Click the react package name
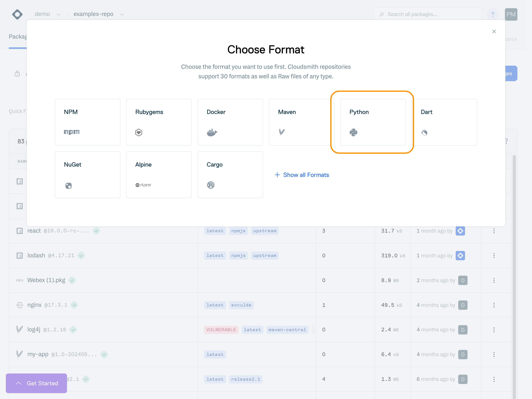This screenshot has height=399, width=532. 34,230
